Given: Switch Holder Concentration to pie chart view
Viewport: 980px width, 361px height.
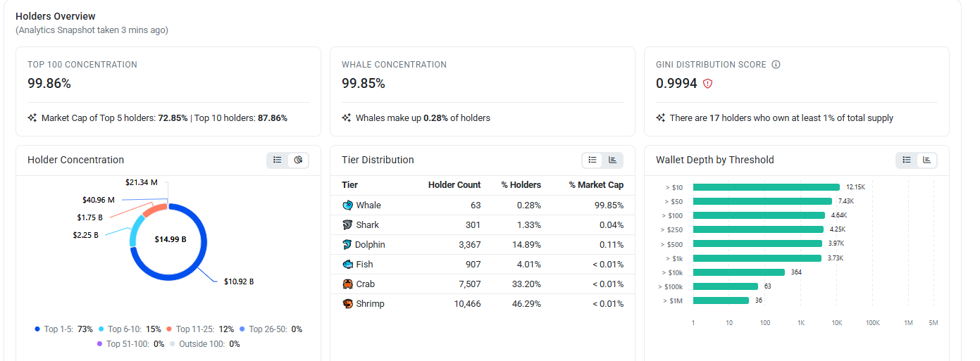Looking at the screenshot, I should [298, 160].
